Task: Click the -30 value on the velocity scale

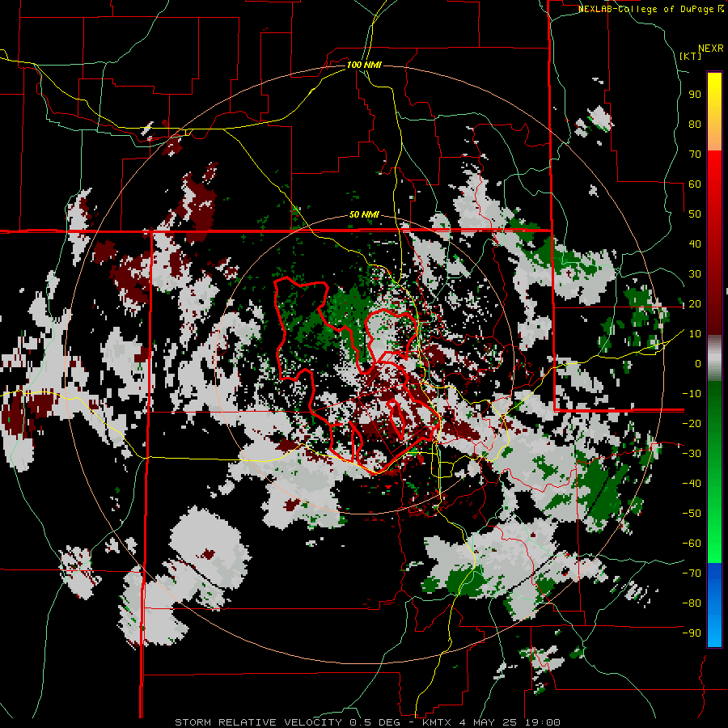Action: 692,454
